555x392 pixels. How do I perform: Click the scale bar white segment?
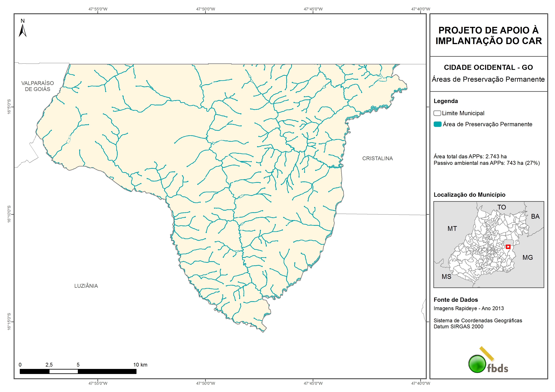click(x=64, y=371)
